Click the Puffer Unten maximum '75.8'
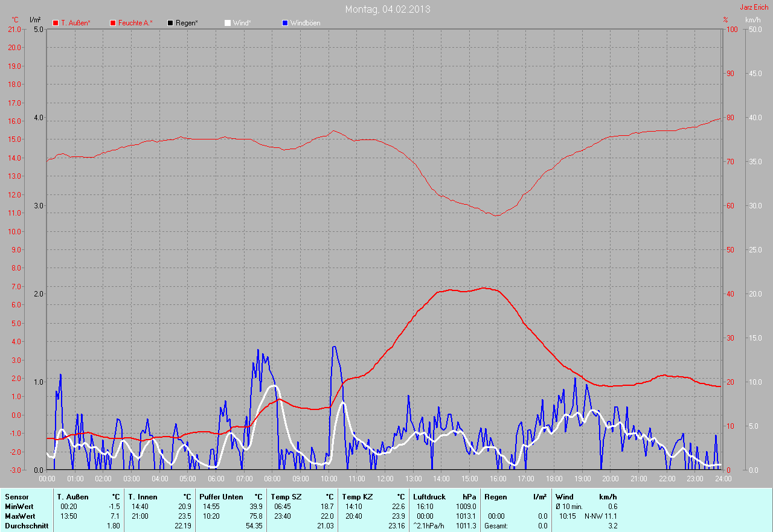 click(255, 516)
